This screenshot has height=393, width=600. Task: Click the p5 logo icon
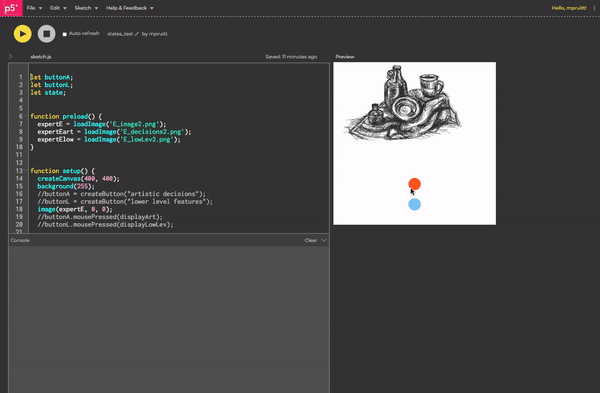pyautogui.click(x=11, y=8)
